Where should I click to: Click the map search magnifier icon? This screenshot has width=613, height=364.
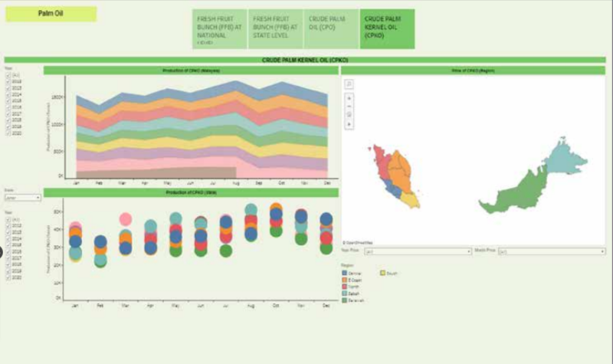349,84
